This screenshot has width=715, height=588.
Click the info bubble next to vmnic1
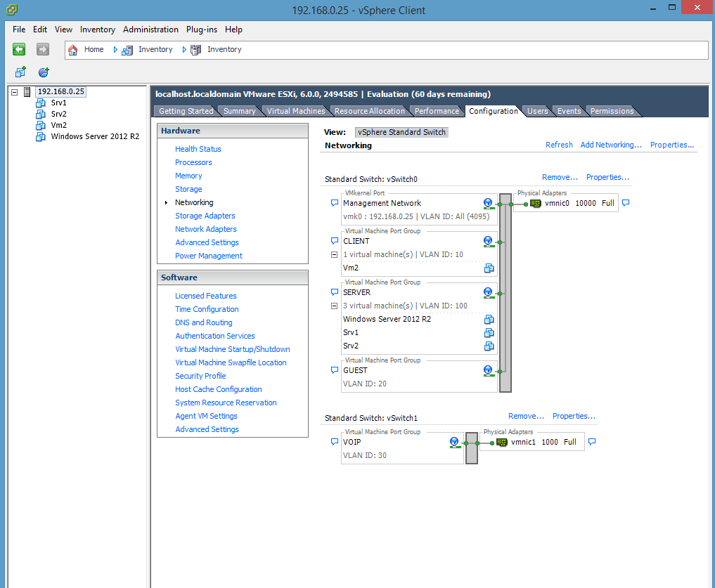pos(592,442)
